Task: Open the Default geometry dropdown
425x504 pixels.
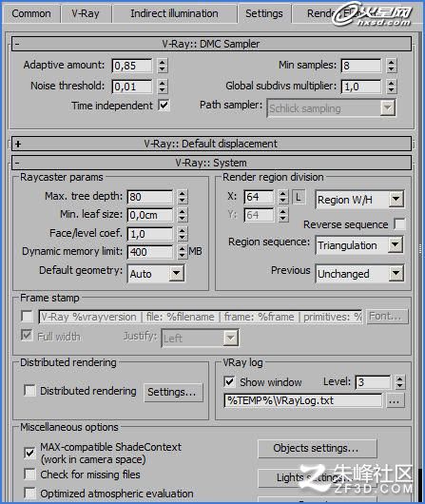Action: (x=156, y=274)
